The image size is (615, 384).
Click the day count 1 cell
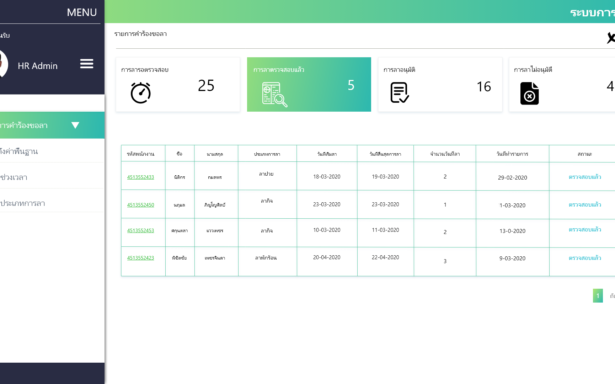[445, 205]
